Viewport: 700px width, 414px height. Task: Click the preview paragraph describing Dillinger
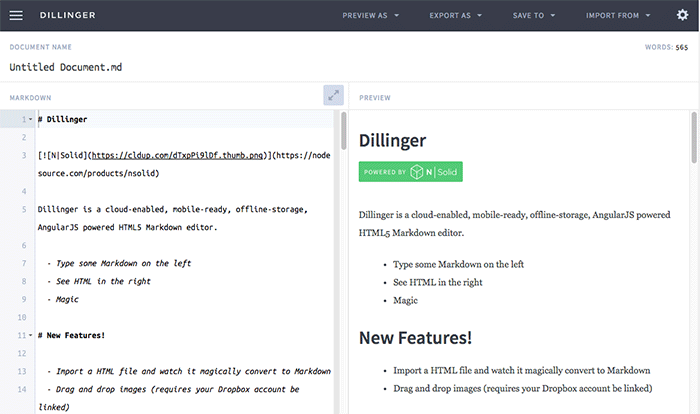pyautogui.click(x=514, y=224)
